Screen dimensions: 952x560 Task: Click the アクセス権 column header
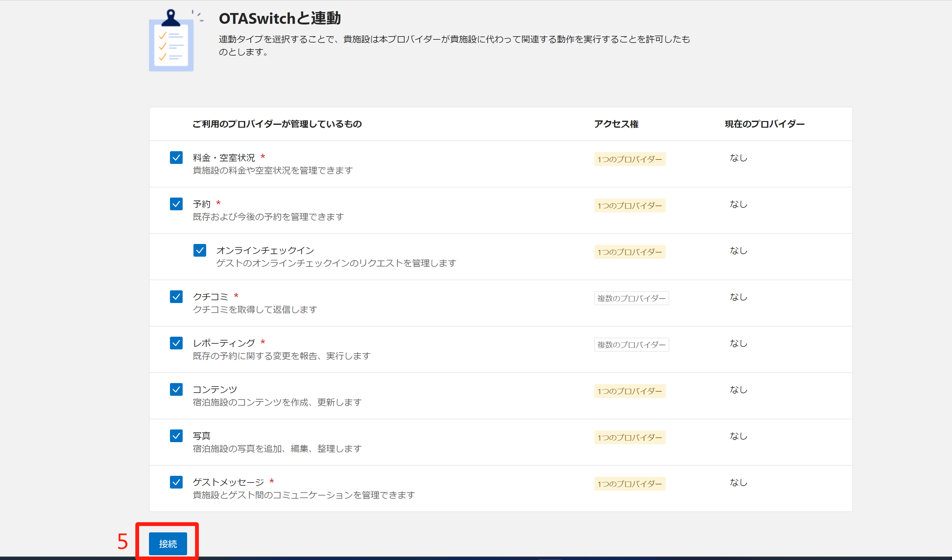tap(616, 124)
